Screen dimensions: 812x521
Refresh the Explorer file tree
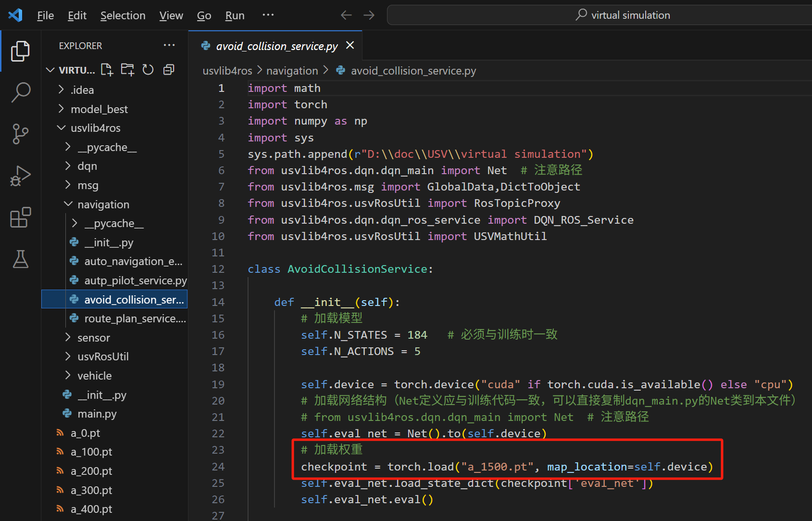tap(148, 70)
